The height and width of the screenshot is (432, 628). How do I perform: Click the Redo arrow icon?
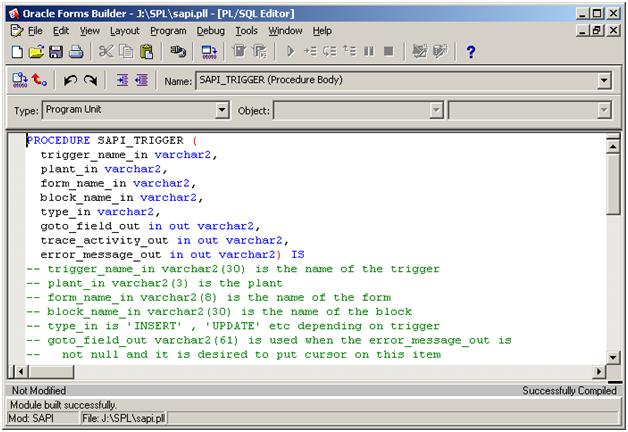click(x=91, y=80)
